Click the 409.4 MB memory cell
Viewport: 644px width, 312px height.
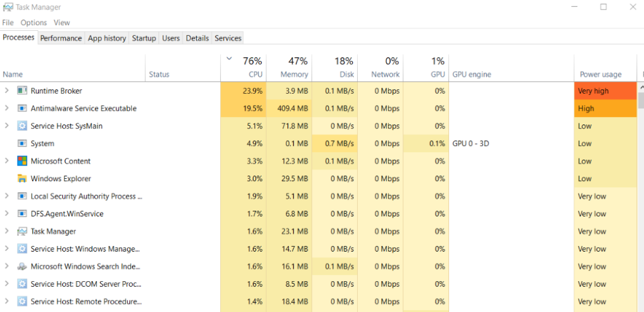289,108
